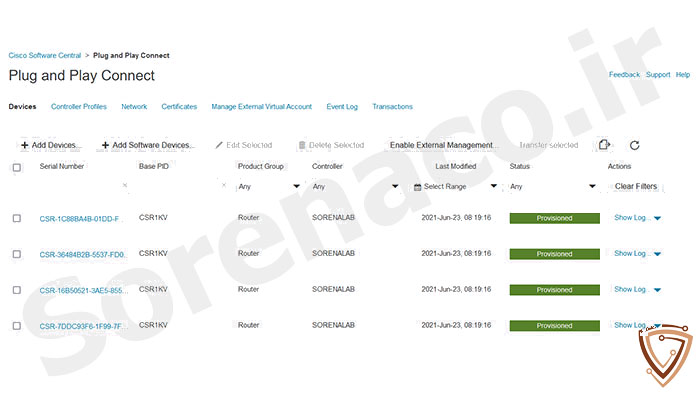Click the trash icon of Delete Selected

(302, 145)
